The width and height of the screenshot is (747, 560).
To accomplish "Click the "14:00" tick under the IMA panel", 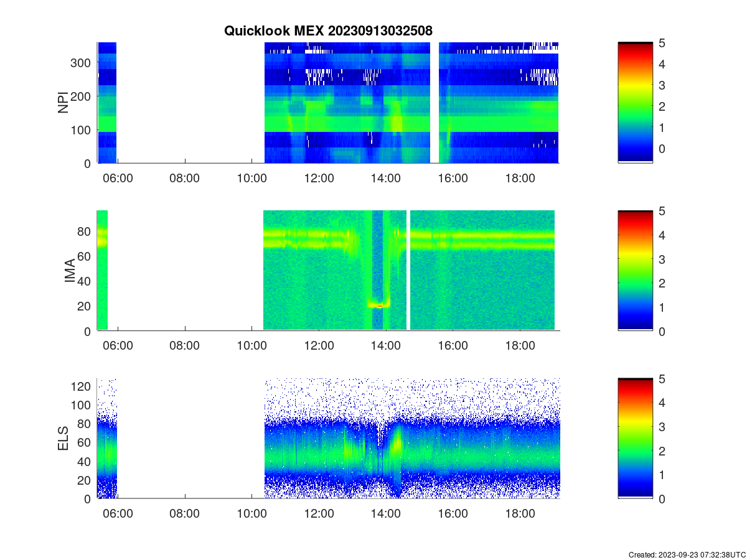I will [x=386, y=346].
